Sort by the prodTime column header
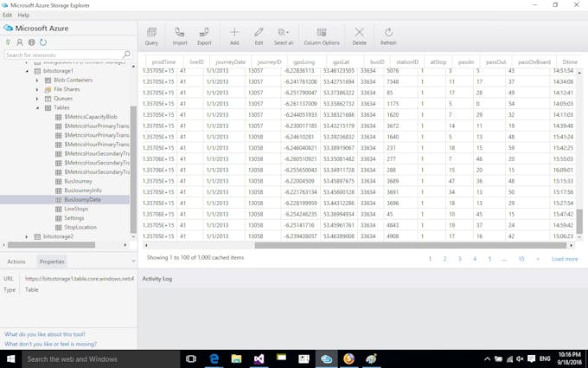The height and width of the screenshot is (368, 588). click(163, 62)
